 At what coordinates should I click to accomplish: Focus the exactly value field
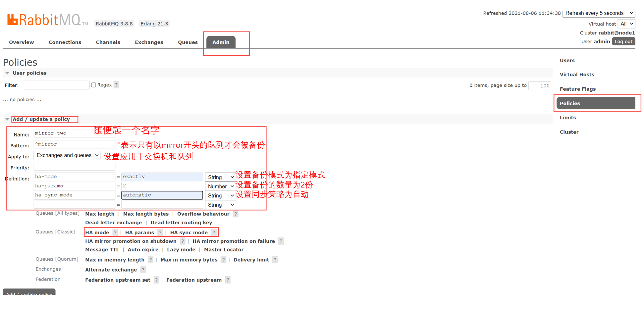pyautogui.click(x=162, y=177)
